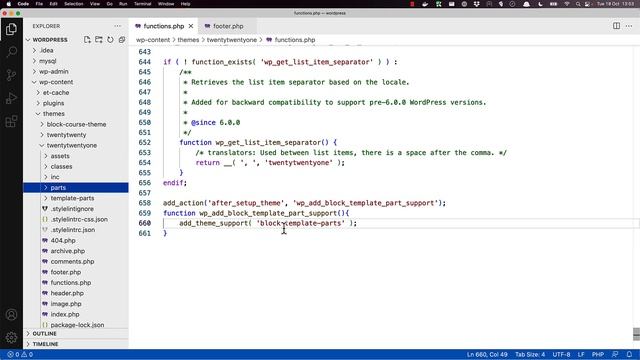Click themes in the breadcrumb

[x=188, y=40]
